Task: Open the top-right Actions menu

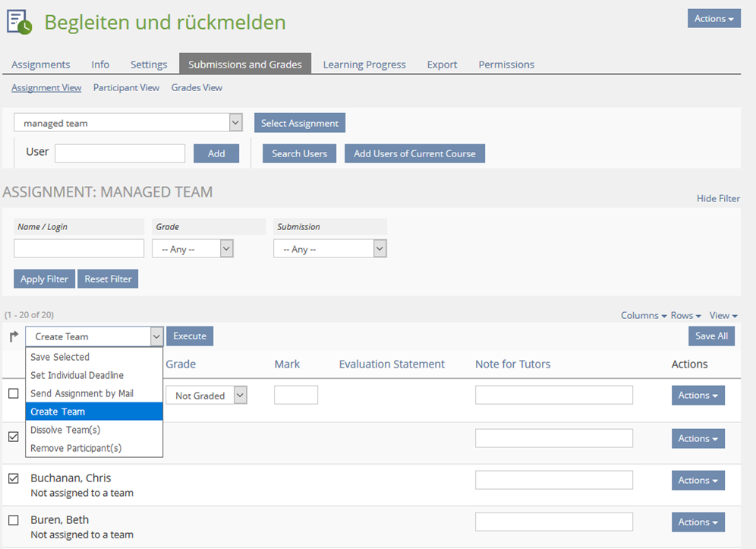Action: pos(713,19)
